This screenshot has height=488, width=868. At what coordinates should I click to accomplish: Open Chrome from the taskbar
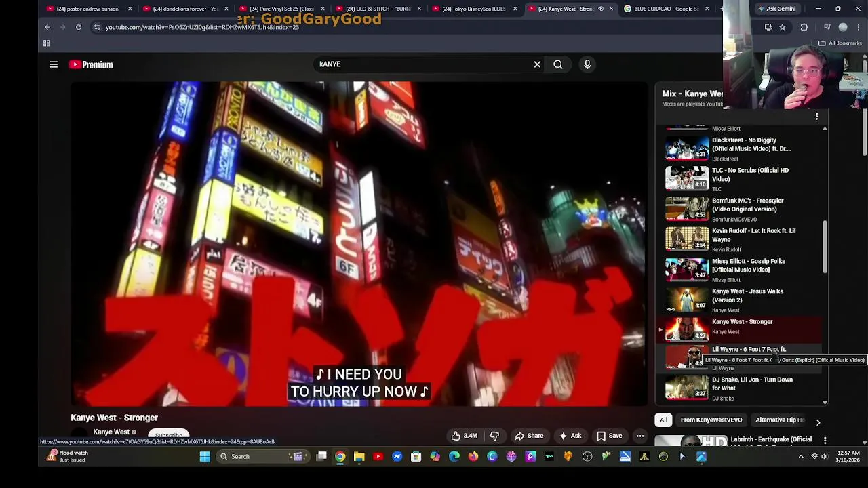(340, 457)
